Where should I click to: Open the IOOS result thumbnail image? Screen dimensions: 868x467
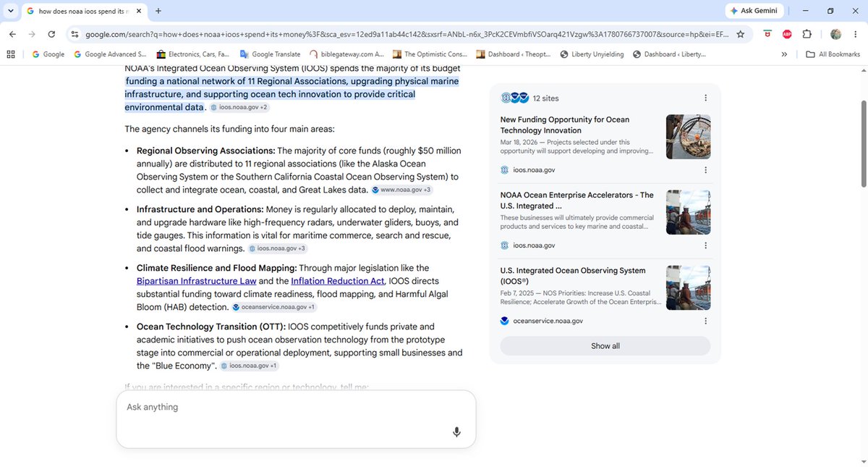688,287
